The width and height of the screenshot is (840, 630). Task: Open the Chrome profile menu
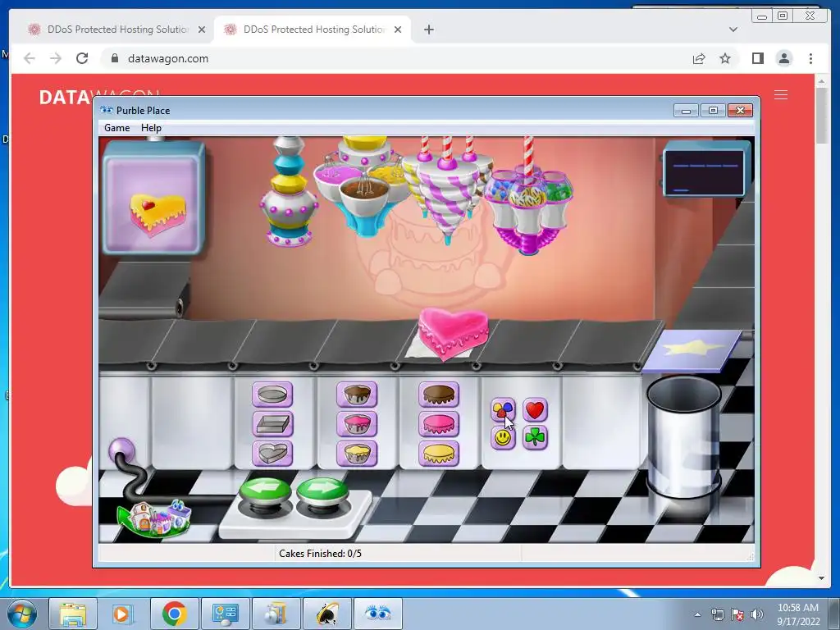pyautogui.click(x=783, y=58)
